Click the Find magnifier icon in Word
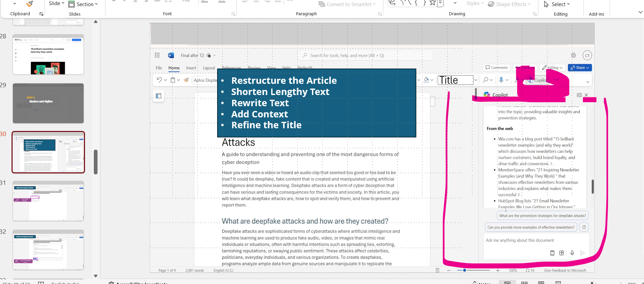644x284 pixels. coord(486,80)
